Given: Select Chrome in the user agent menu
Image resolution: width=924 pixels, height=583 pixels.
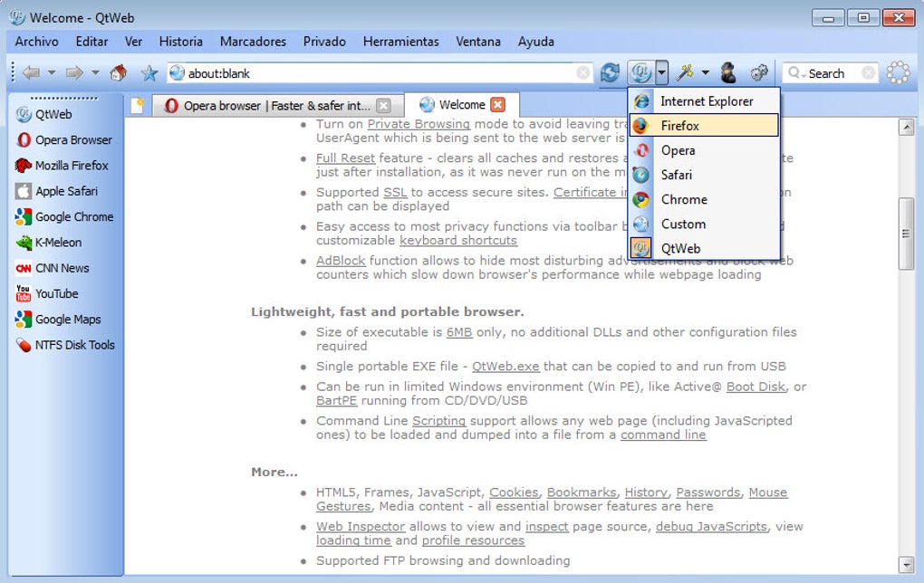Looking at the screenshot, I should pos(704,200).
